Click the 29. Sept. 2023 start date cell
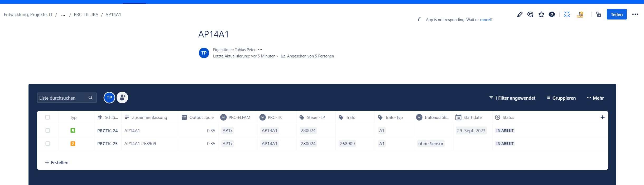This screenshot has width=644, height=185. click(x=471, y=131)
